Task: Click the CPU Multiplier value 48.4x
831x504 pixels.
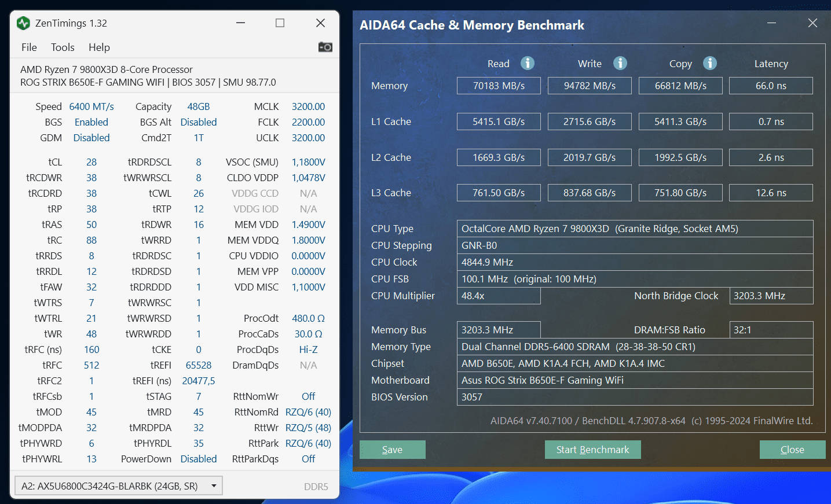Action: pos(499,296)
